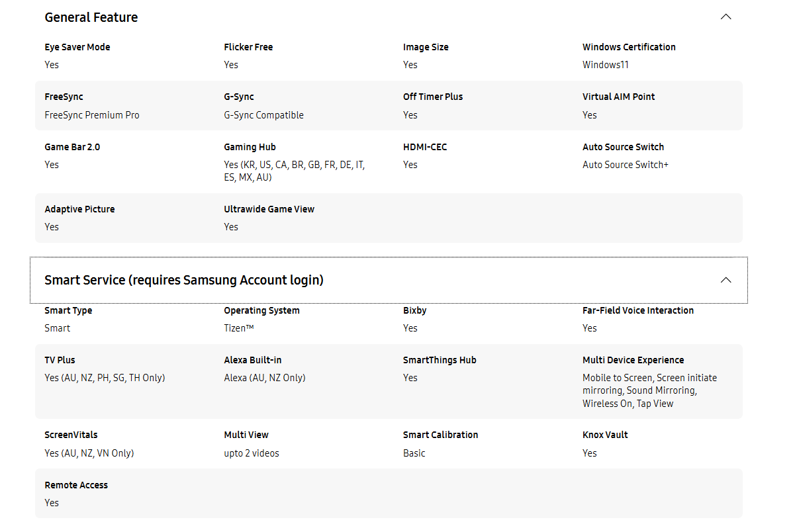Click the 'Yes' value under Eye Saver Mode
This screenshot has width=793, height=532.
pyautogui.click(x=52, y=65)
